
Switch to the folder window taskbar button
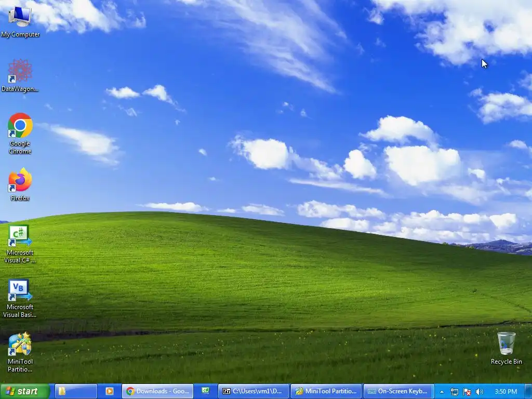tap(76, 391)
